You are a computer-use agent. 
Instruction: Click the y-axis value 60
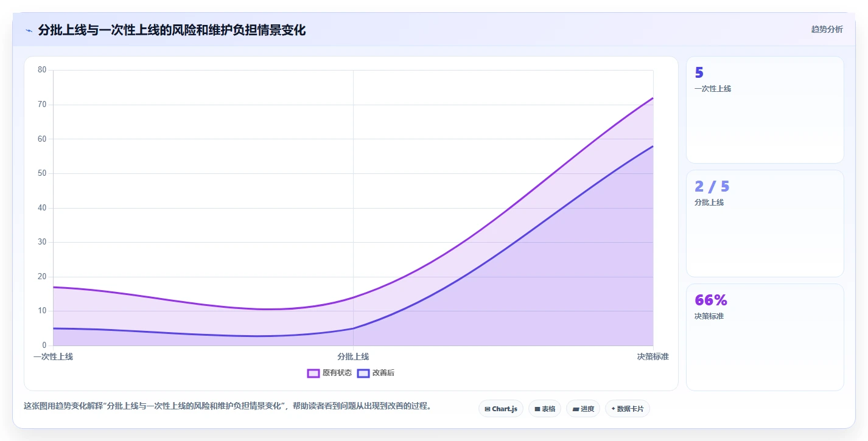42,139
